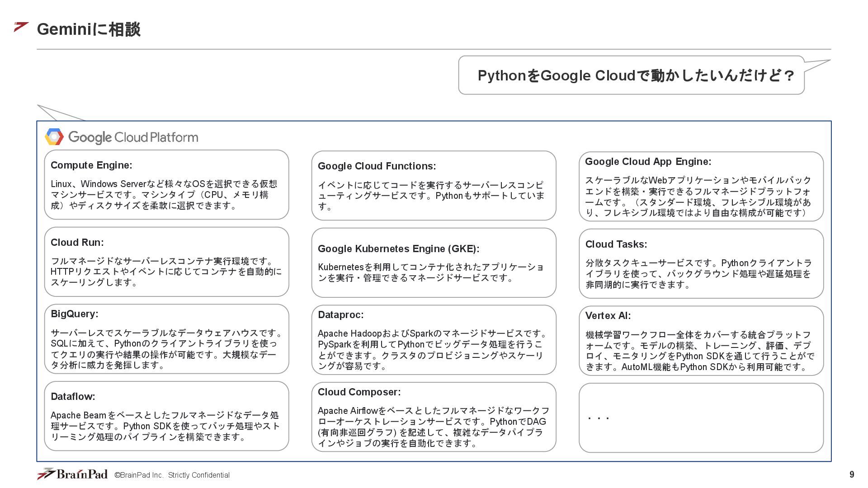Click the App Engine scalable web application description
Viewport: 868px width, 488px height.
[x=698, y=197]
